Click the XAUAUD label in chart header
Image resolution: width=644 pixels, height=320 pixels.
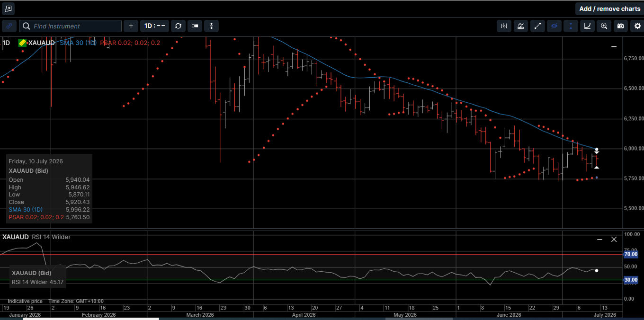(42, 43)
